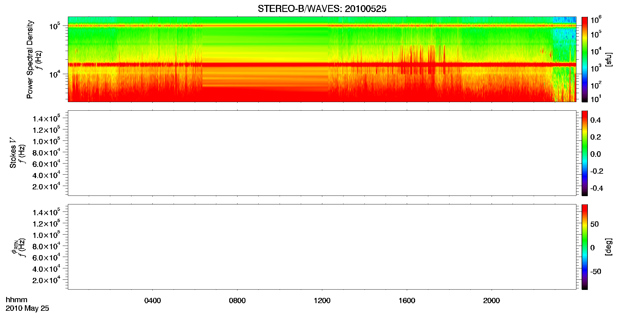This screenshot has width=644, height=332.
Task: Click the 0800 time tick label
Action: (x=237, y=301)
